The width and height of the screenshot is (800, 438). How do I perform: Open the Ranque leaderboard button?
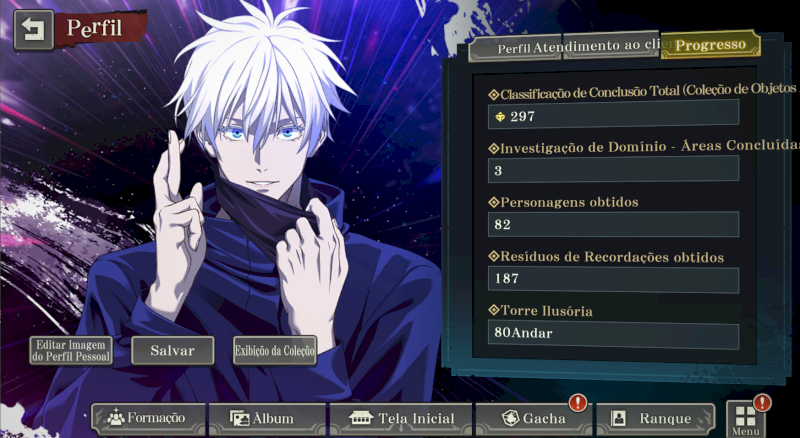pyautogui.click(x=655, y=419)
